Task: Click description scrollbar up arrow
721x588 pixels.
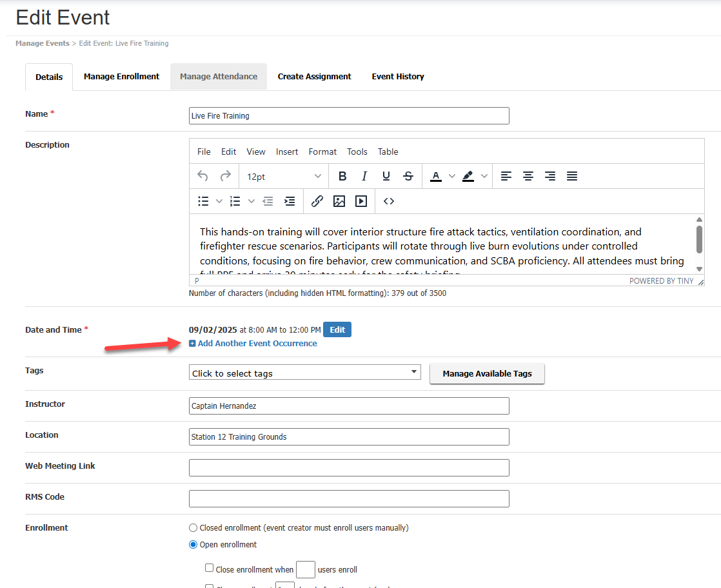Action: [x=699, y=219]
